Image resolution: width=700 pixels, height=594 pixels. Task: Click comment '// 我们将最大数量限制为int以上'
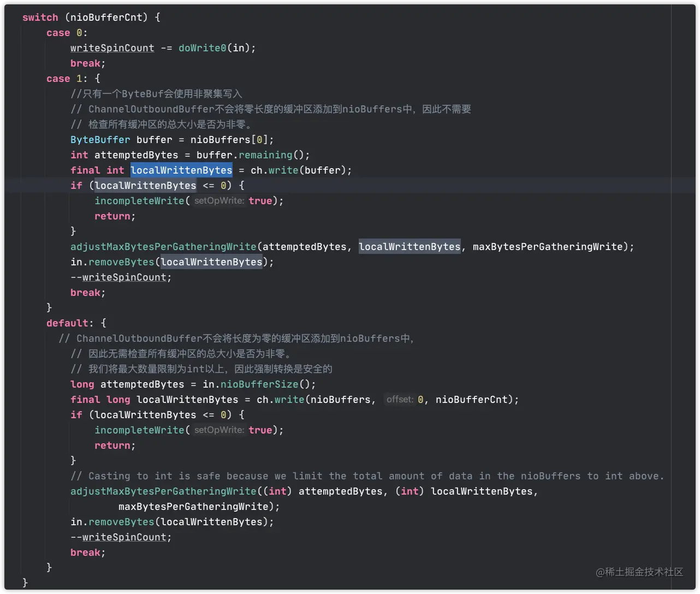pos(150,369)
